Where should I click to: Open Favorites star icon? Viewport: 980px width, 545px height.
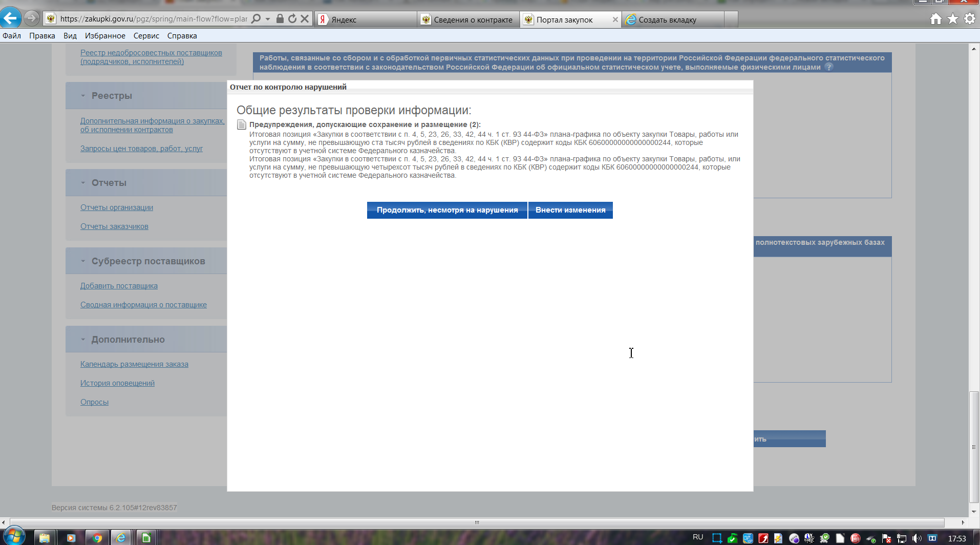[x=952, y=19]
